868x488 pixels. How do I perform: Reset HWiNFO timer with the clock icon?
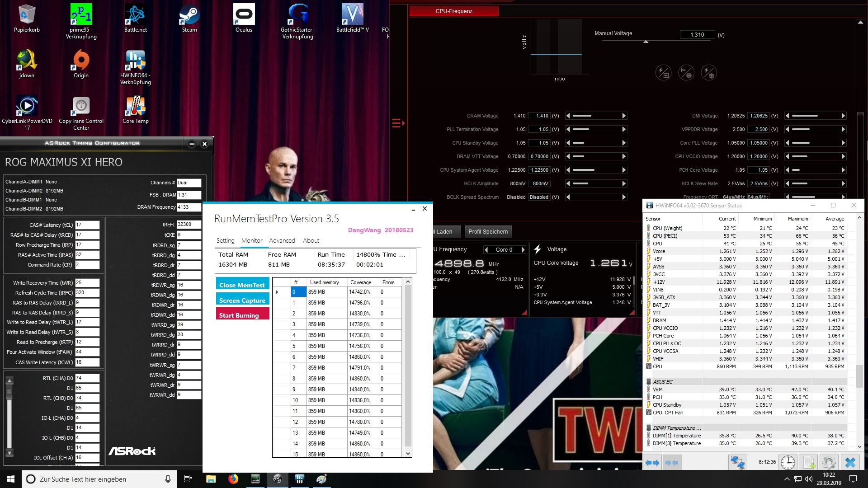(788, 462)
